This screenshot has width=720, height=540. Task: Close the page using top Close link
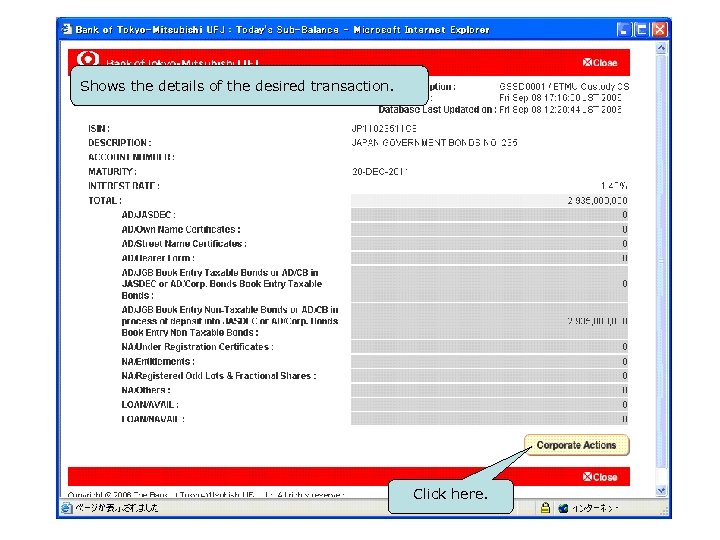tap(600, 62)
